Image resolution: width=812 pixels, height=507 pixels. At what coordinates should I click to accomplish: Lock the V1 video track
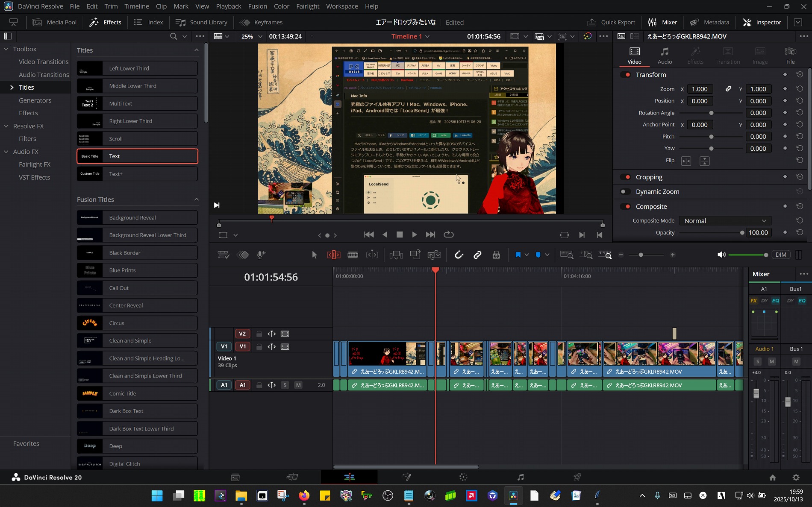point(259,347)
